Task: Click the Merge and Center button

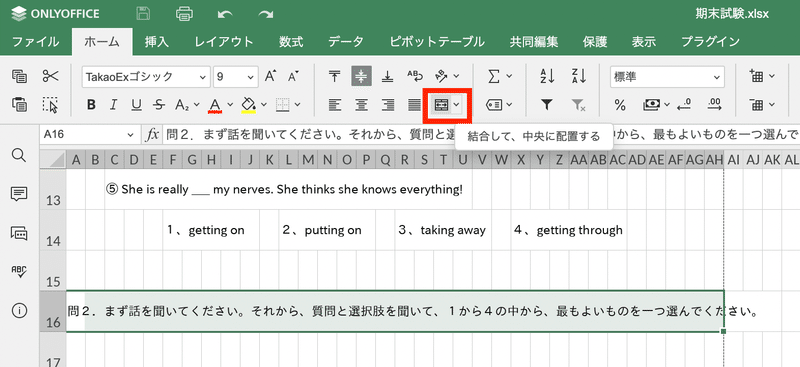Action: [x=441, y=105]
